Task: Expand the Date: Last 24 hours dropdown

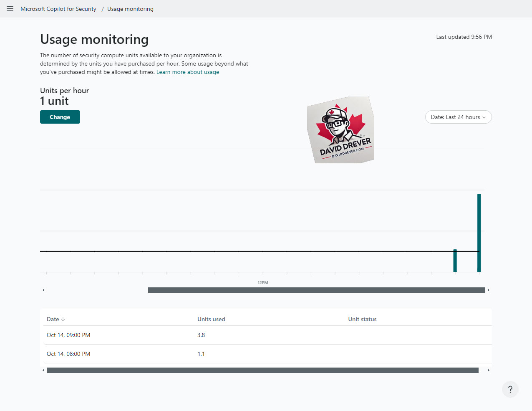Action: tap(458, 117)
